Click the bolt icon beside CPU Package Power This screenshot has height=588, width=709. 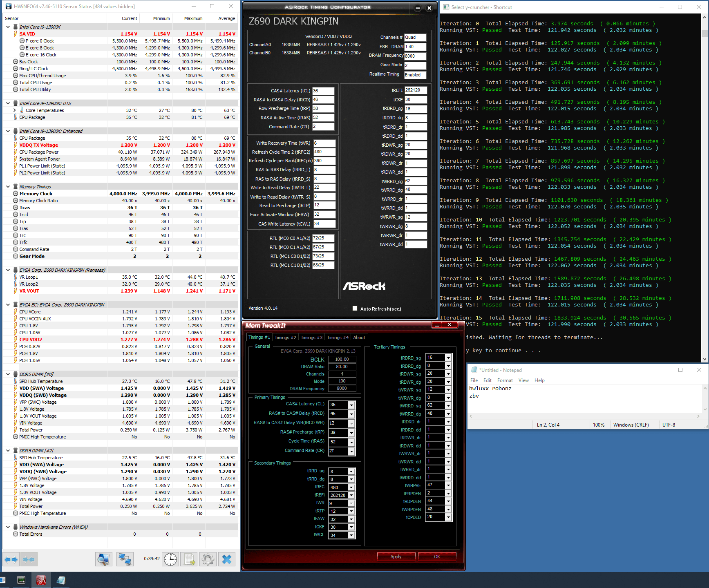click(x=16, y=152)
